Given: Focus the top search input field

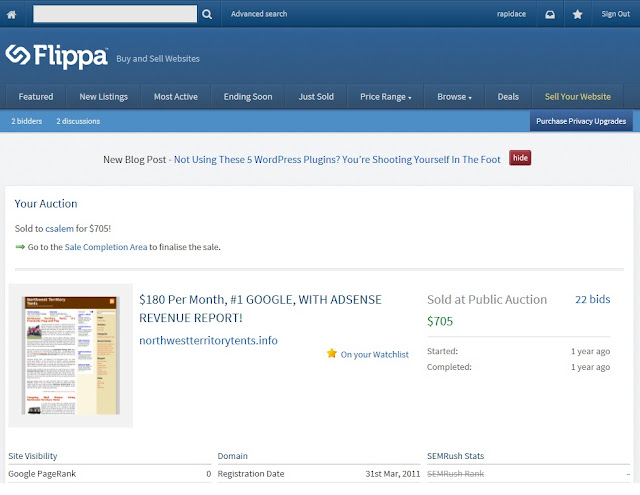Looking at the screenshot, I should click(115, 14).
